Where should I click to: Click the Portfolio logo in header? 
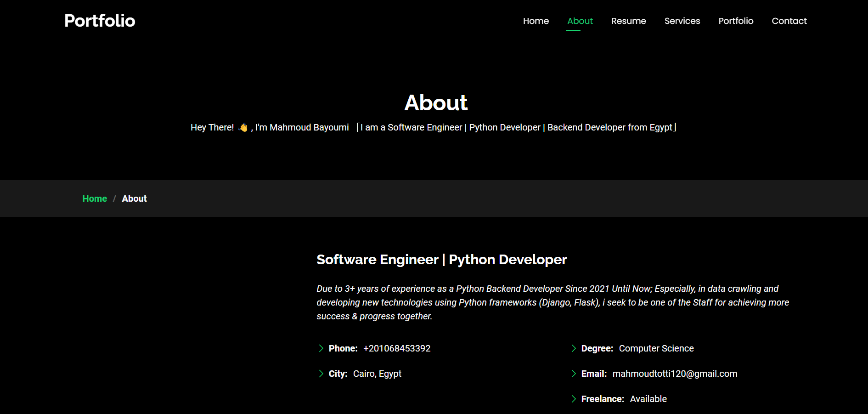pyautogui.click(x=100, y=21)
